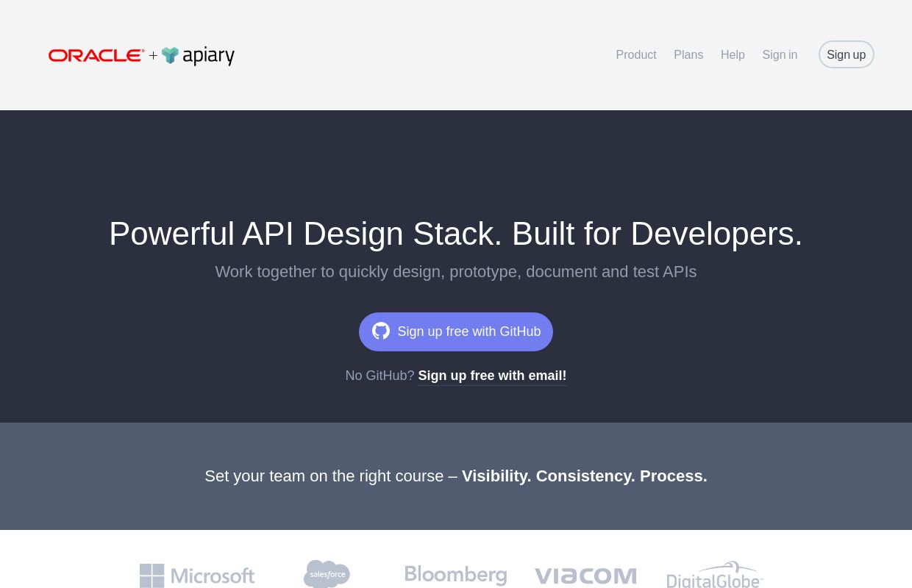Open the Product menu item
Screen dimensions: 912x588
coord(636,55)
